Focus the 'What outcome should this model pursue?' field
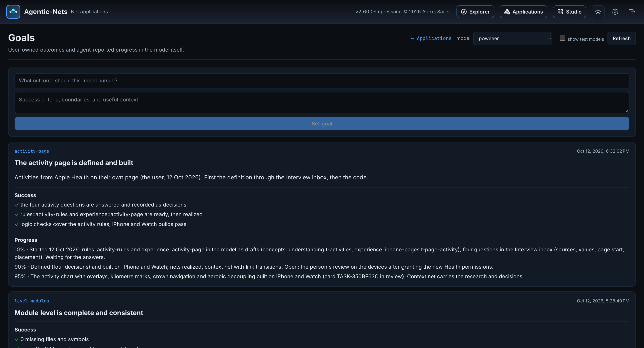The image size is (644, 348). [322, 81]
